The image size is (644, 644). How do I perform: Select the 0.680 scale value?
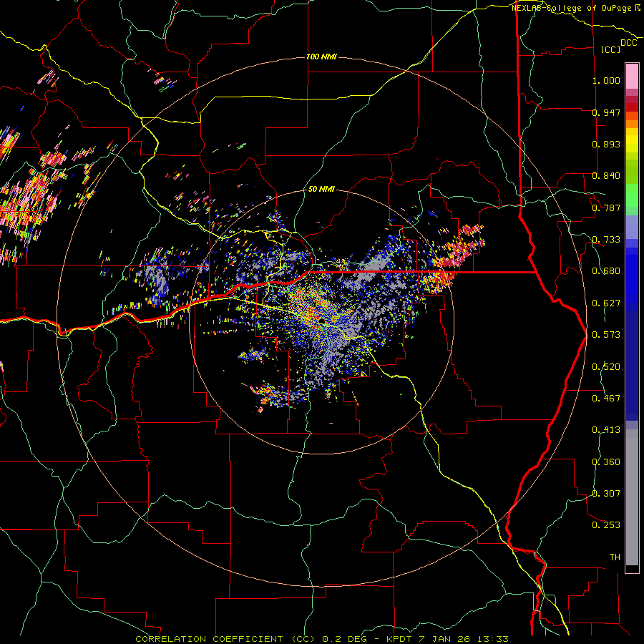point(606,271)
